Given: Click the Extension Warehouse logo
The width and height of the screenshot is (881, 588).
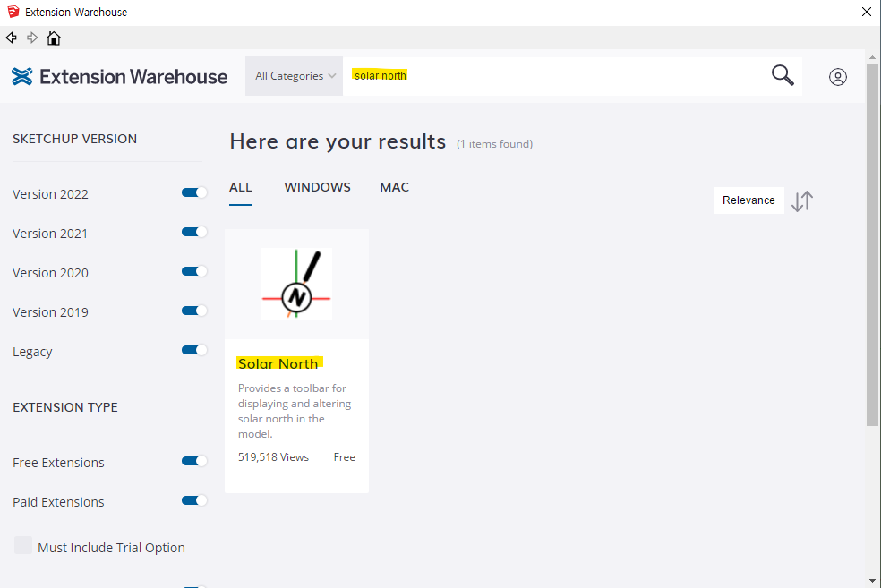Looking at the screenshot, I should click(x=119, y=76).
